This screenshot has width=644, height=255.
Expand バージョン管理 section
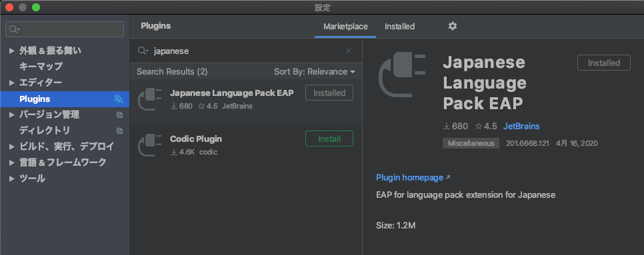[x=11, y=115]
